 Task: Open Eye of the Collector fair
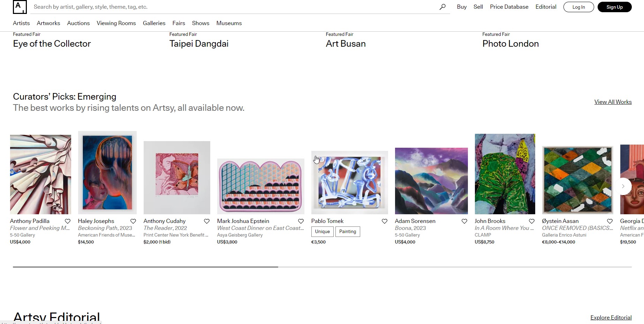[x=52, y=44]
